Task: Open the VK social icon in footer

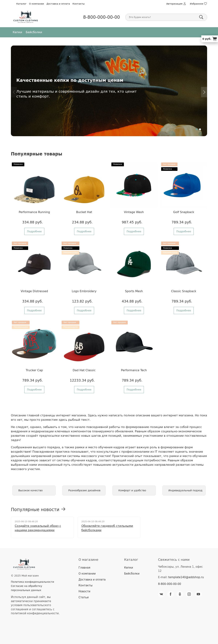Action: tap(162, 594)
